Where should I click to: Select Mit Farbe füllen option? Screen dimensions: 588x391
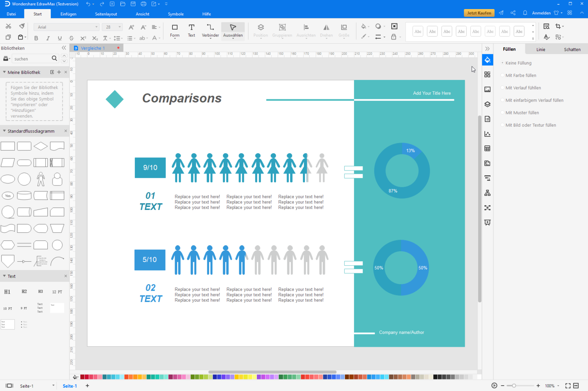coord(502,75)
